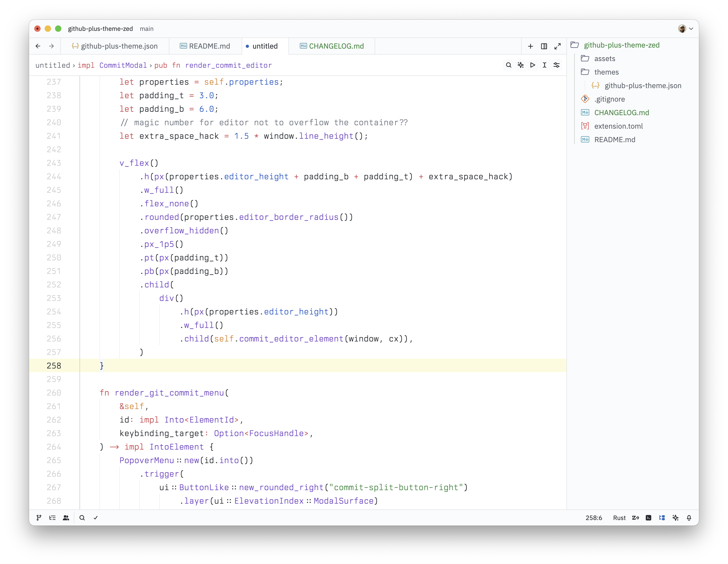Image resolution: width=728 pixels, height=564 pixels.
Task: Open editor controls sliders icon
Action: [x=557, y=65]
